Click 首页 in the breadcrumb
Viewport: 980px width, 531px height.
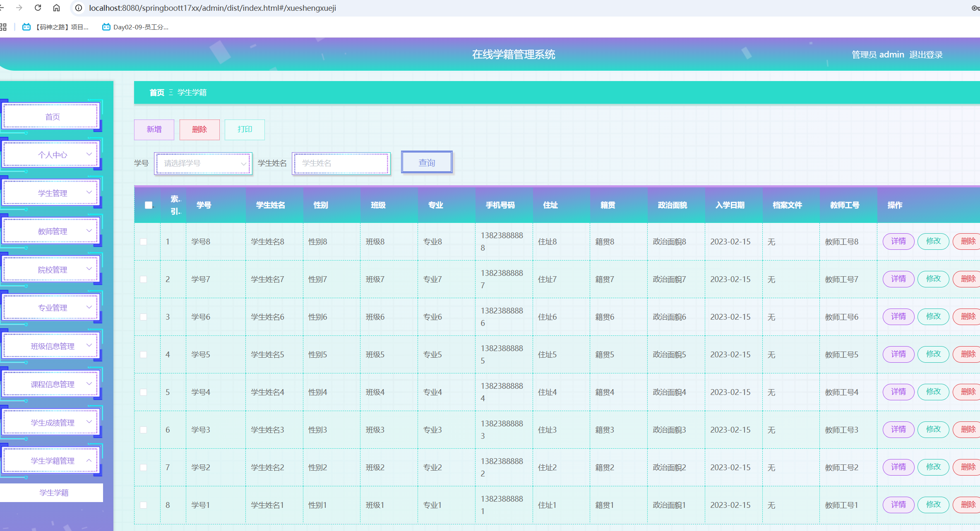pos(157,93)
